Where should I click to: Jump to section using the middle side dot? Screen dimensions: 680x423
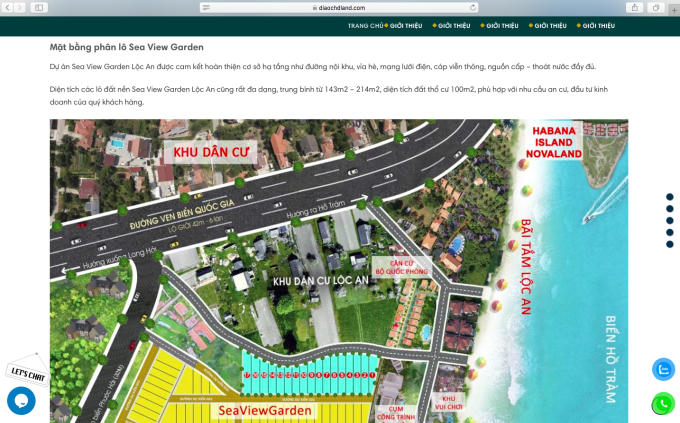pos(670,220)
